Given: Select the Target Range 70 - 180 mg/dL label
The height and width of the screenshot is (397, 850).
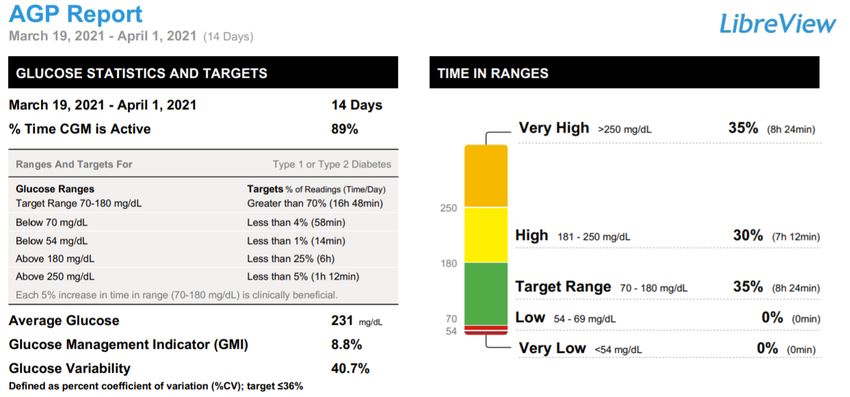Looking at the screenshot, I should coord(601,287).
